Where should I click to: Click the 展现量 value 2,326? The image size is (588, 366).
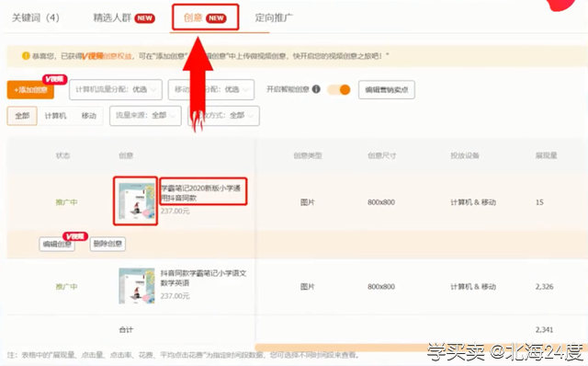[x=544, y=286]
